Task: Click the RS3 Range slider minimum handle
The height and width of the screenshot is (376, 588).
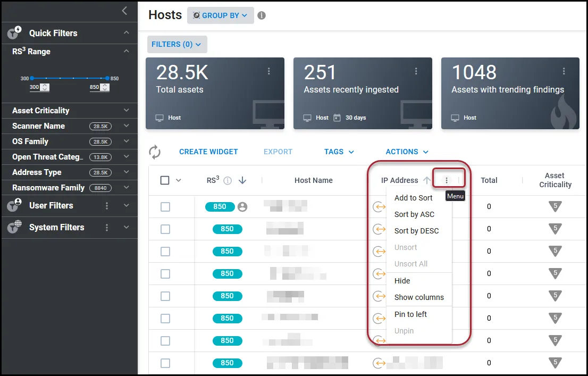Action: [32, 78]
